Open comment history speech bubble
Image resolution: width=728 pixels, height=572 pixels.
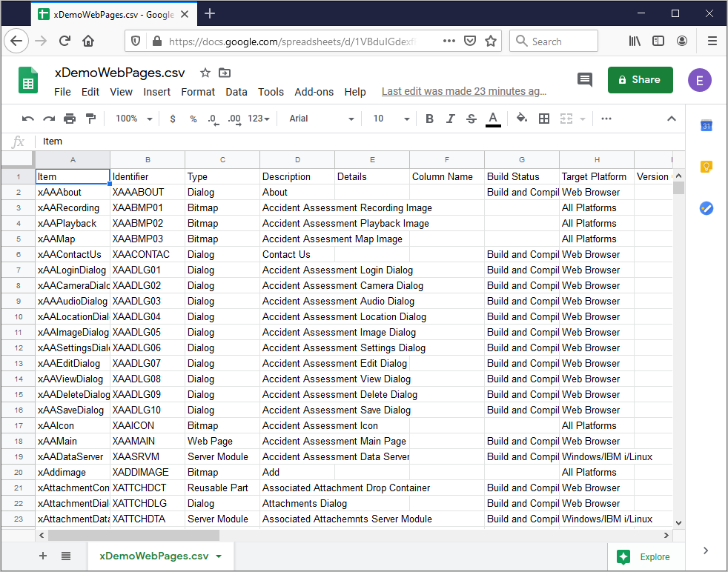(x=585, y=80)
